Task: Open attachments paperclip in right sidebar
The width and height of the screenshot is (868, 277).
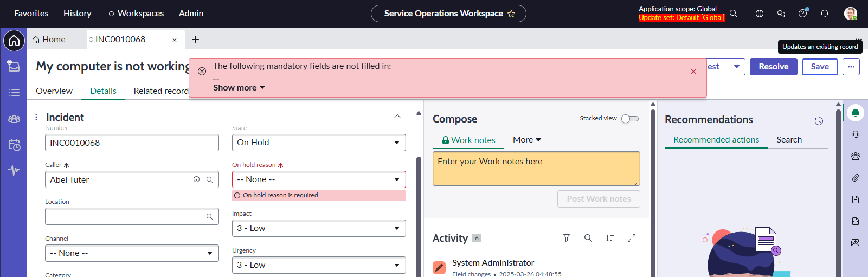Action: coord(855,178)
